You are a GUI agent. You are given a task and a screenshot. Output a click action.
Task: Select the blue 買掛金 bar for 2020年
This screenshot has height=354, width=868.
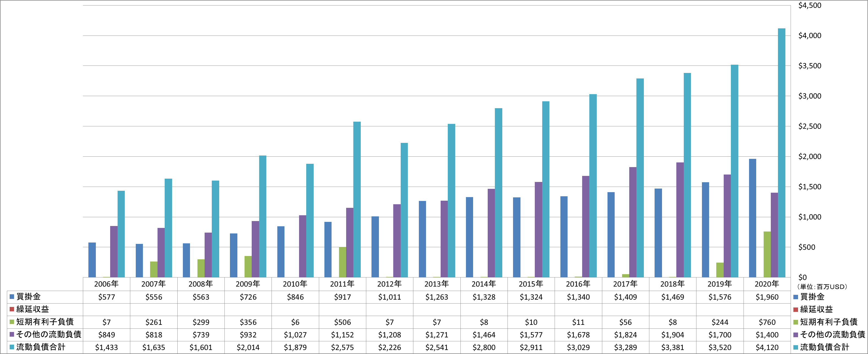tap(752, 218)
